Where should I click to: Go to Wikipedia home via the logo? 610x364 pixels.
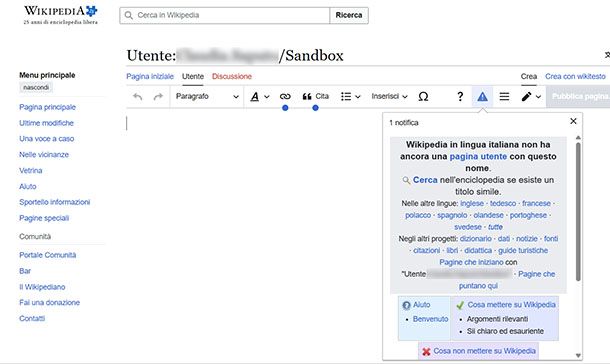(x=60, y=15)
